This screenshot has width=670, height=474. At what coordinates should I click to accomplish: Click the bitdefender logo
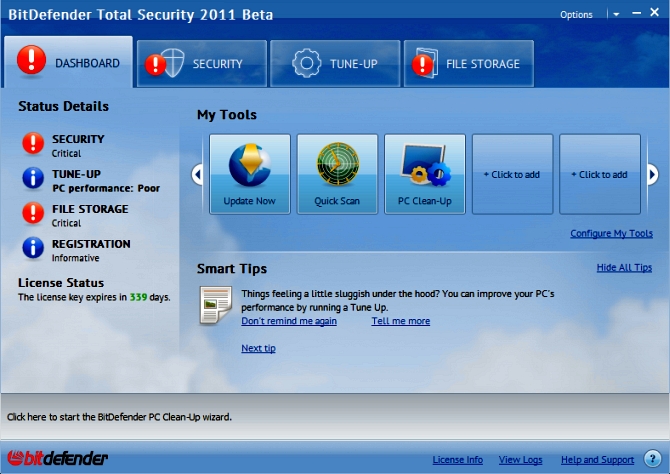(x=57, y=458)
